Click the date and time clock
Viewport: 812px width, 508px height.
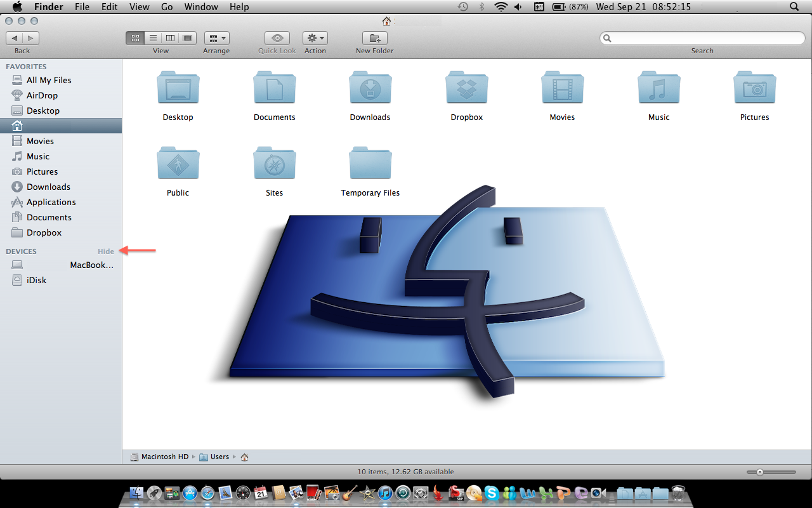pos(643,7)
